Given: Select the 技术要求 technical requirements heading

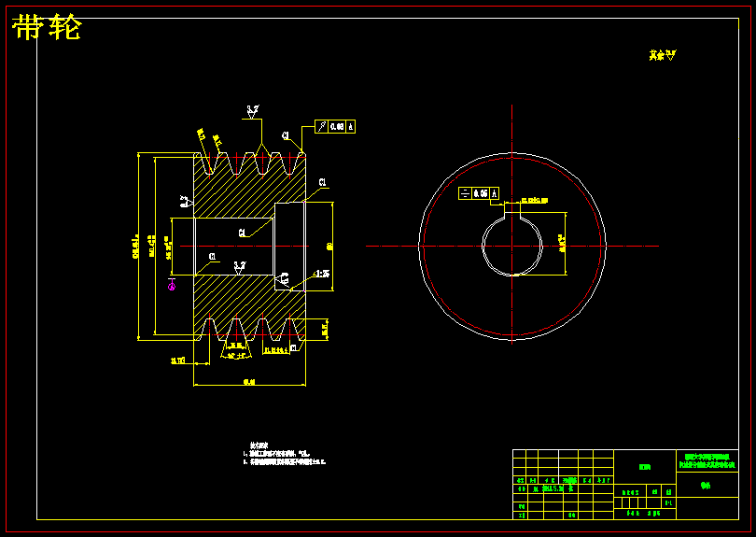Looking at the screenshot, I should pos(259,445).
